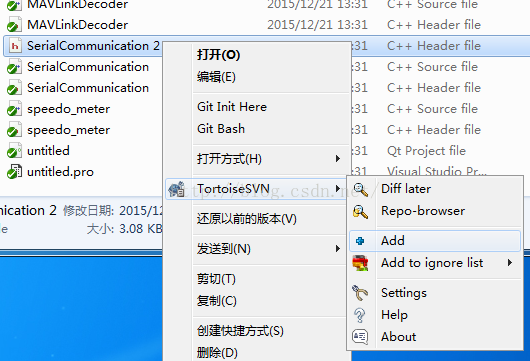Select Repo-browser in the SVN submenu
Screen dimensions: 530x361
(423, 211)
